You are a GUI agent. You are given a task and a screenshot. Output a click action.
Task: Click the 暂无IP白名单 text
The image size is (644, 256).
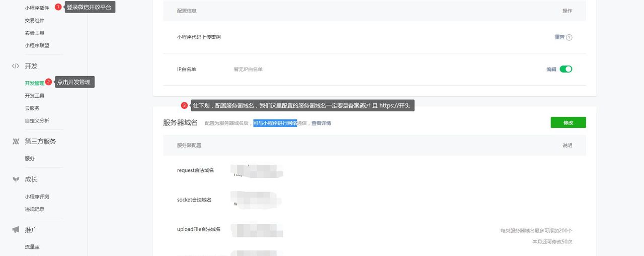coord(248,70)
